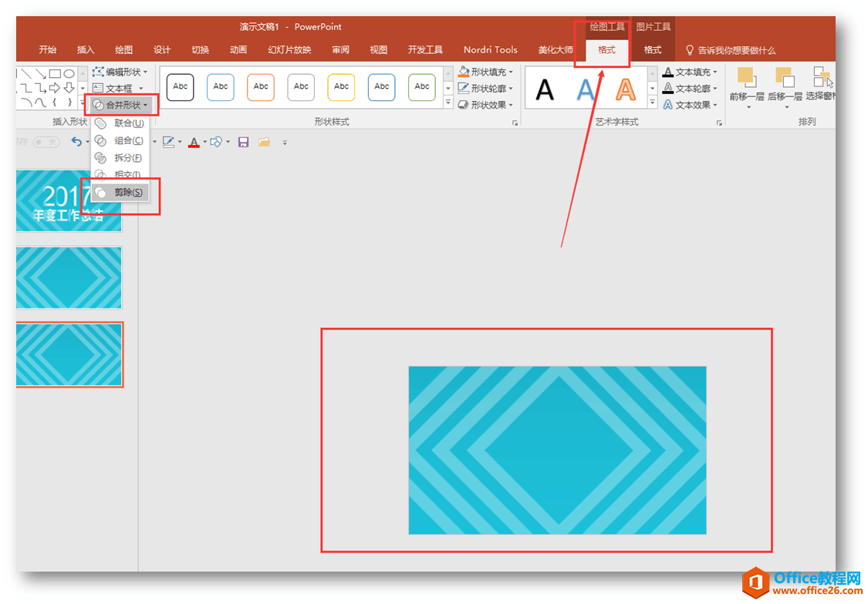
Task: Click the diamond pattern image on the slide
Action: pos(557,450)
